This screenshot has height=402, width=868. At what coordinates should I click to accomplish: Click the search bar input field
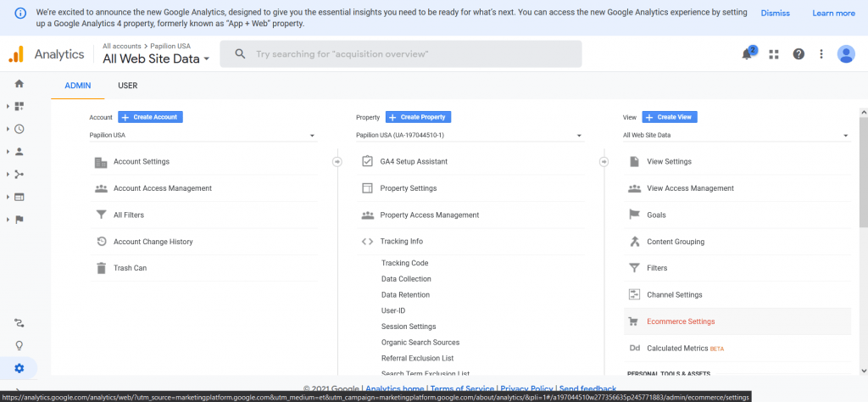[x=401, y=54]
